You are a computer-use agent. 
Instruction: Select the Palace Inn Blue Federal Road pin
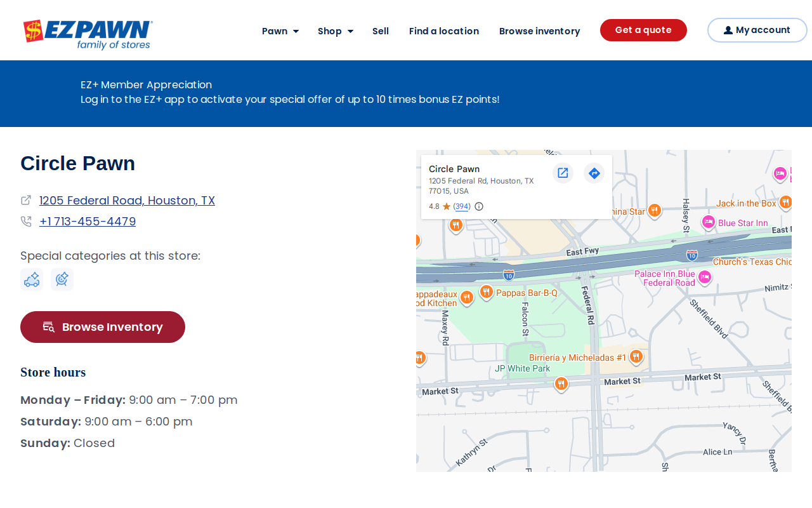click(x=704, y=277)
